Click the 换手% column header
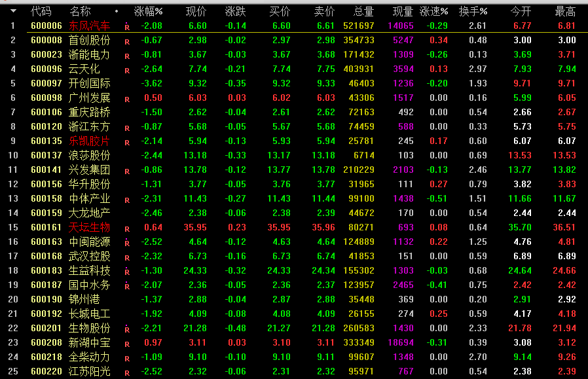The width and height of the screenshot is (588, 379). pos(473,12)
